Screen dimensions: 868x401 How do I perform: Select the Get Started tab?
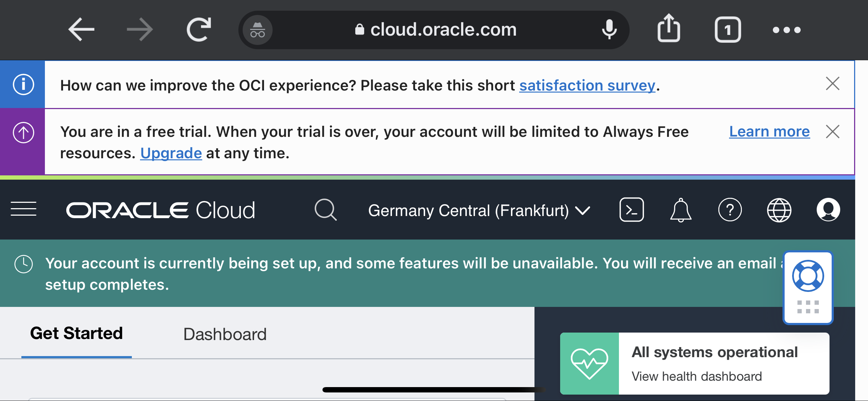pos(76,334)
